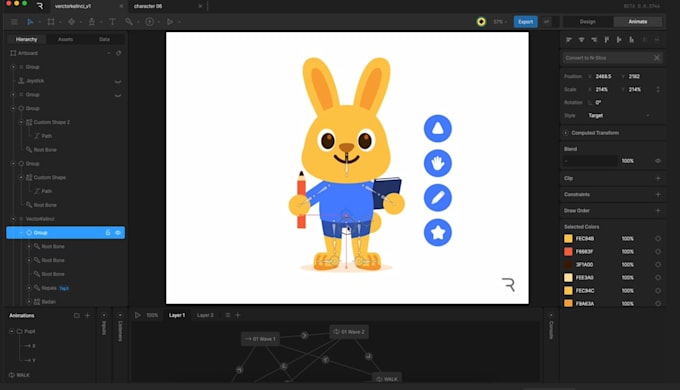Select the Pen shape tool
680x390 pixels.
tap(71, 22)
